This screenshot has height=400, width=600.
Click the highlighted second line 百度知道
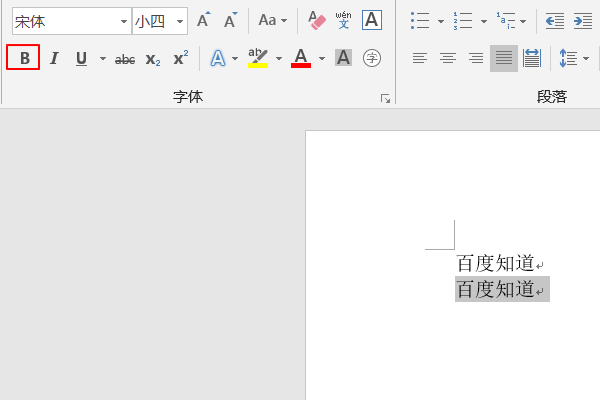pyautogui.click(x=496, y=289)
